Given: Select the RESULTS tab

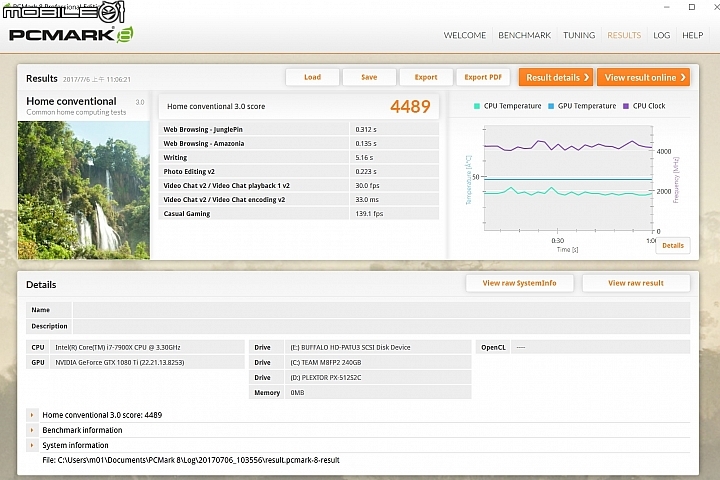Looking at the screenshot, I should (x=624, y=35).
